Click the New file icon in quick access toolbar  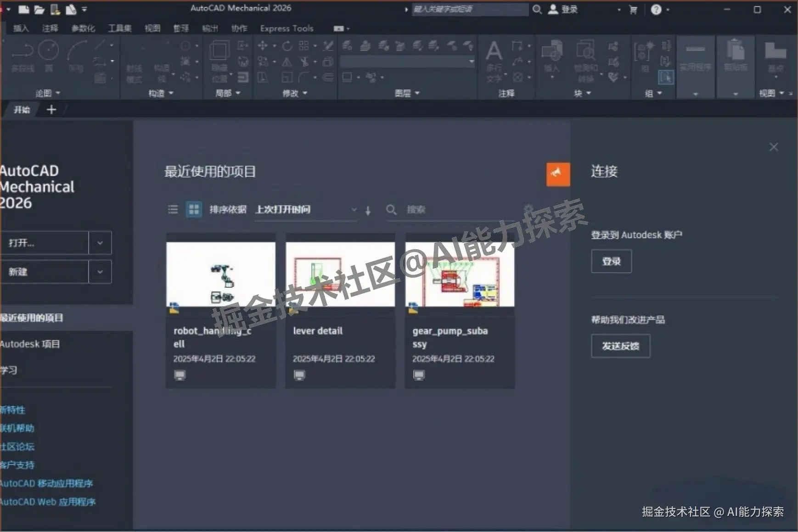click(x=24, y=9)
